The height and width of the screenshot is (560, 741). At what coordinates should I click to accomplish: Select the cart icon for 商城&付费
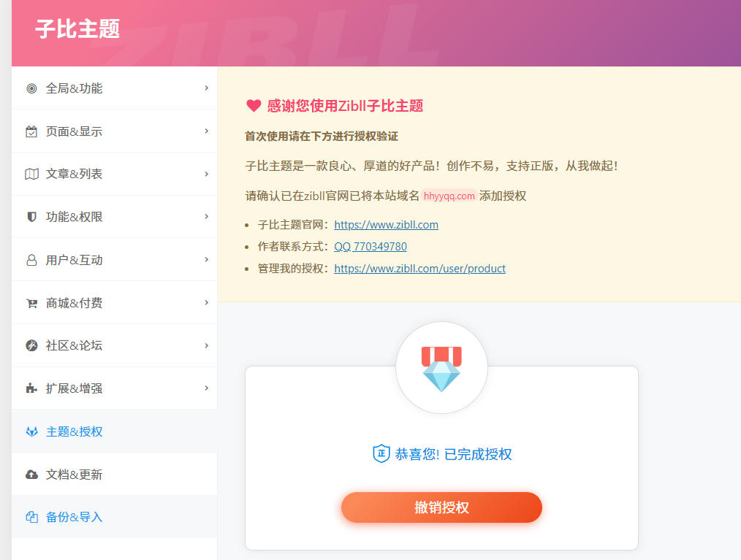pos(31,302)
